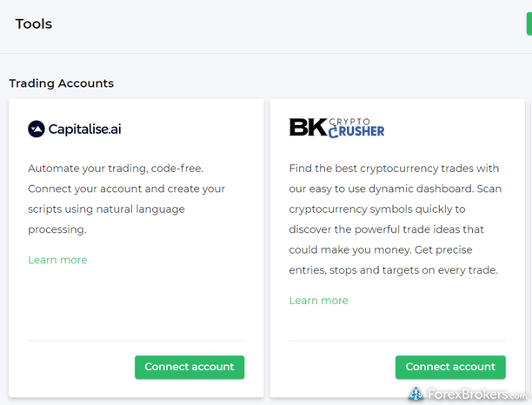Connect account for Capitalise.ai

point(190,367)
